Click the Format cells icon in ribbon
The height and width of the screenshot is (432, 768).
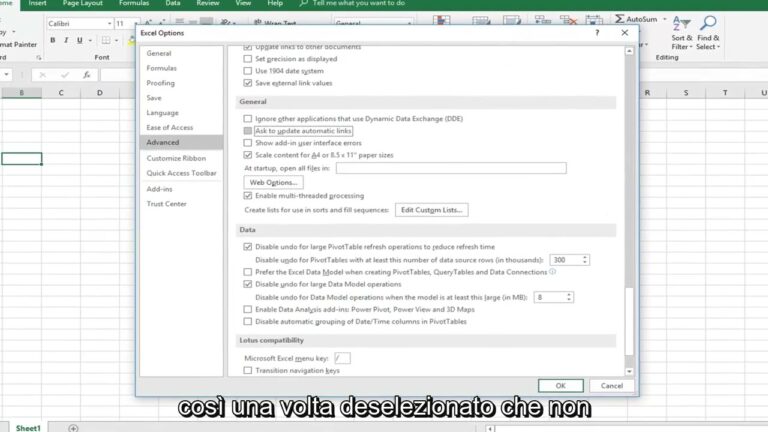(x=594, y=20)
